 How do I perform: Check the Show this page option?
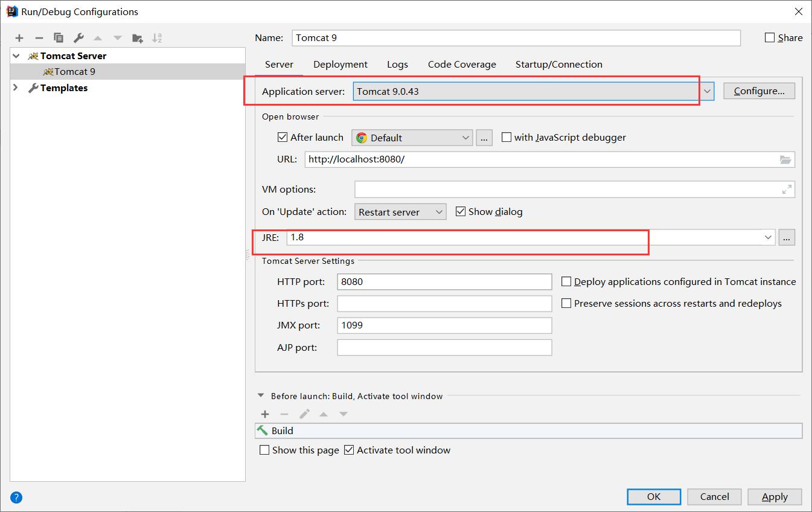[x=264, y=450]
